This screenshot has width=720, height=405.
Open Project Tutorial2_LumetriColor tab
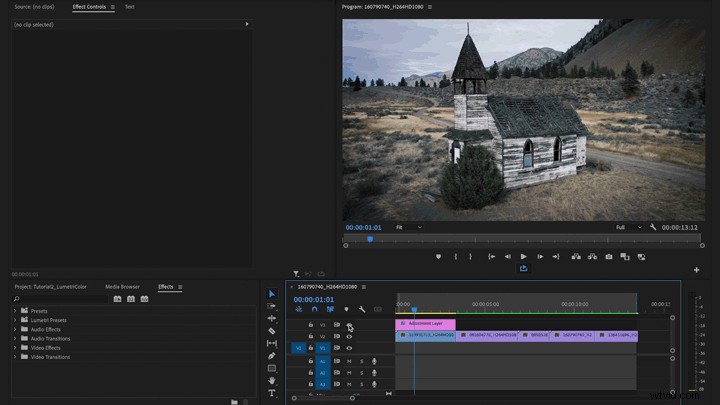[x=51, y=287]
